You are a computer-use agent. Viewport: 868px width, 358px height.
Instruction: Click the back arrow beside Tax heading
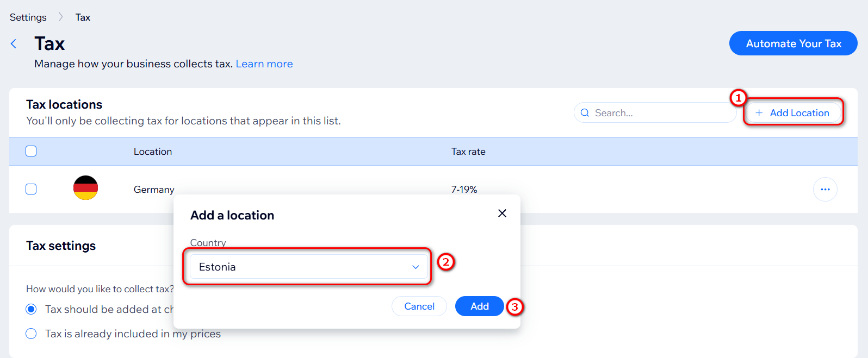pyautogui.click(x=14, y=44)
